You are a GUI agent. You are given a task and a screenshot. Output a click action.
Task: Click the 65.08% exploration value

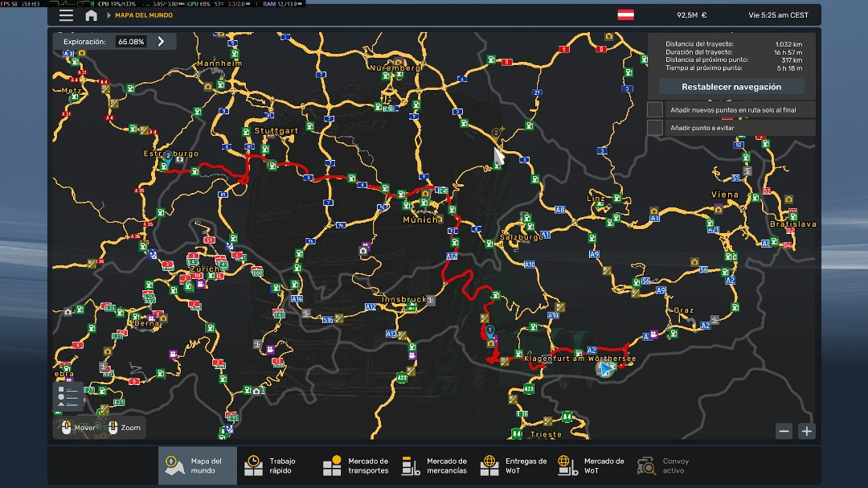point(131,42)
